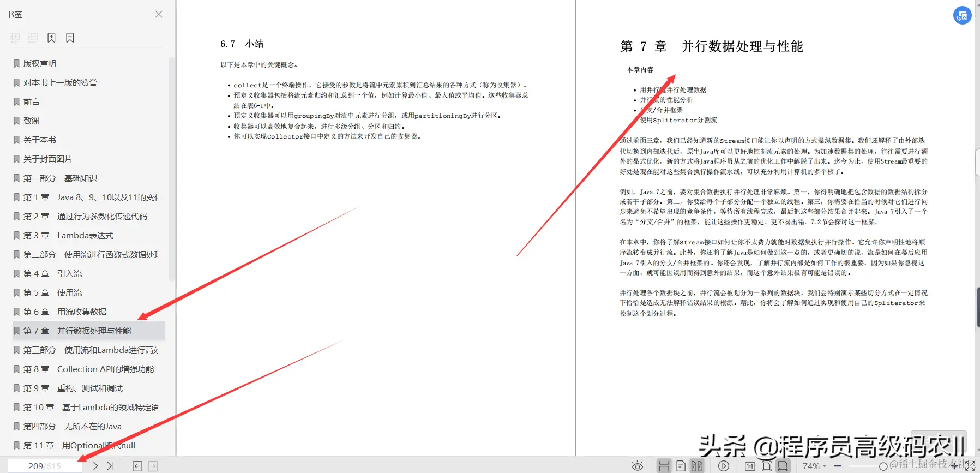980x473 pixels.
Task: Jump to 第 5 章 使用流
Action: pyautogui.click(x=88, y=292)
